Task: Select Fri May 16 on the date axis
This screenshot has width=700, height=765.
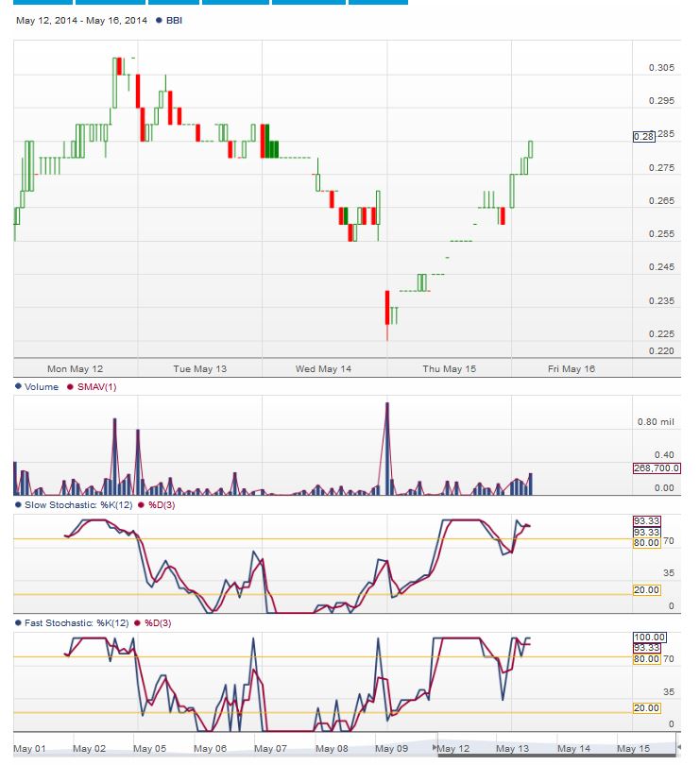Action: click(x=572, y=369)
